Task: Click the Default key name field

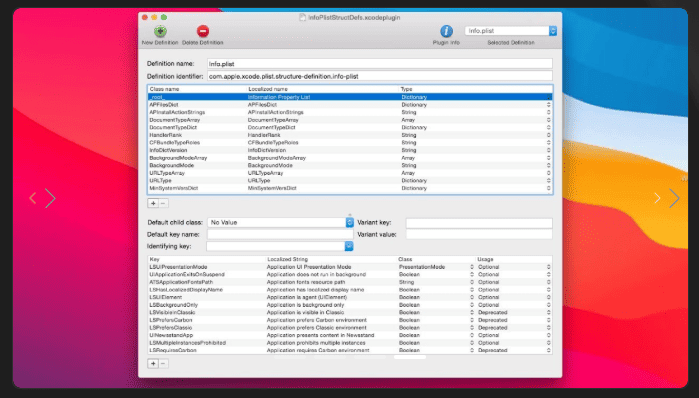Action: pos(280,234)
